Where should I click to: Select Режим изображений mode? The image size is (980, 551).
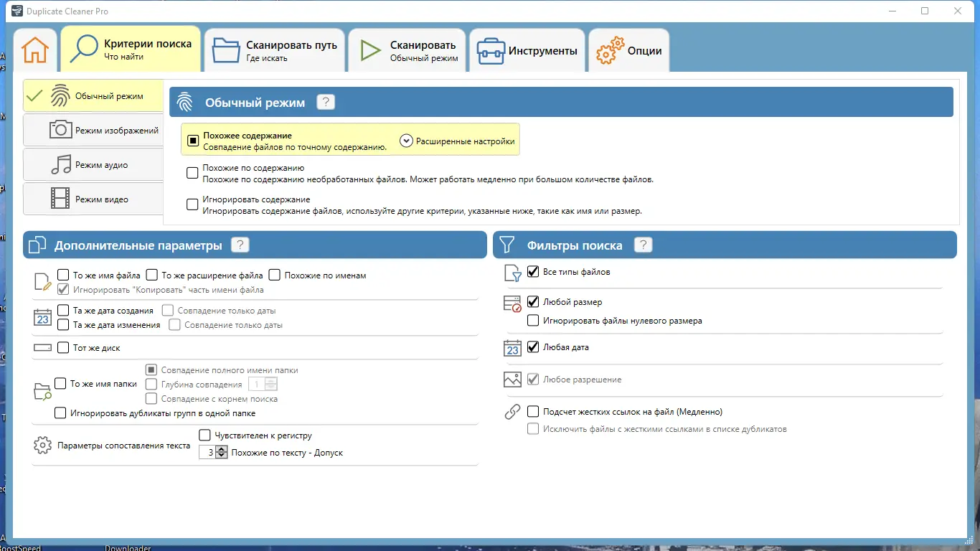tap(93, 131)
